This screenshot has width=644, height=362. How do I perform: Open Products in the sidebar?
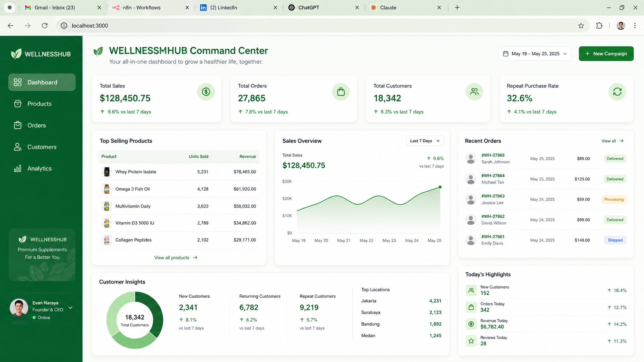coord(42,104)
